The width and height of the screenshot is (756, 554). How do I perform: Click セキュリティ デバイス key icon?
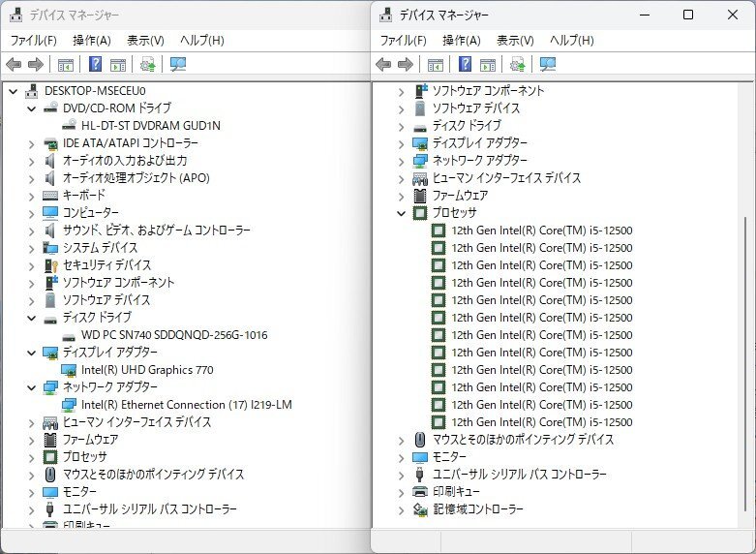[x=50, y=265]
